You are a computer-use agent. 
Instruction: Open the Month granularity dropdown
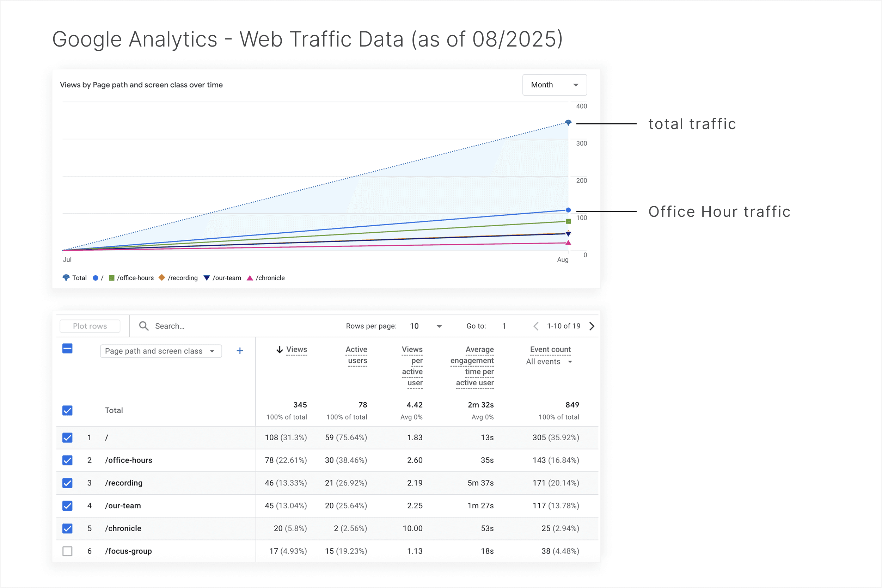(x=554, y=85)
